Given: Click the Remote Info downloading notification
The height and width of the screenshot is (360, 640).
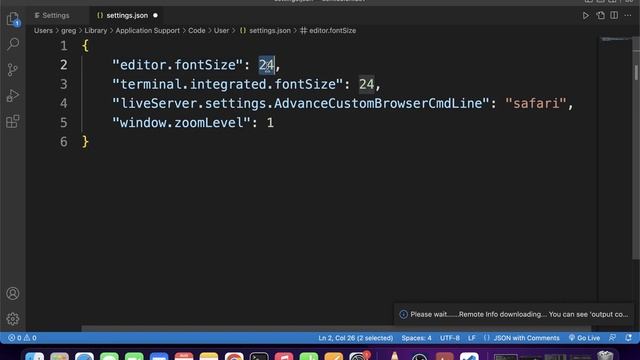Looking at the screenshot, I should [514, 314].
